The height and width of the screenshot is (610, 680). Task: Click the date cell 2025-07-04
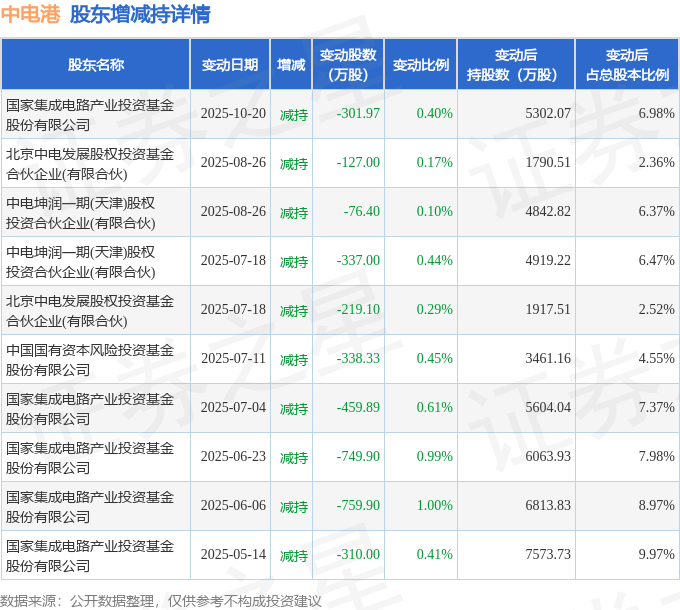click(x=233, y=407)
